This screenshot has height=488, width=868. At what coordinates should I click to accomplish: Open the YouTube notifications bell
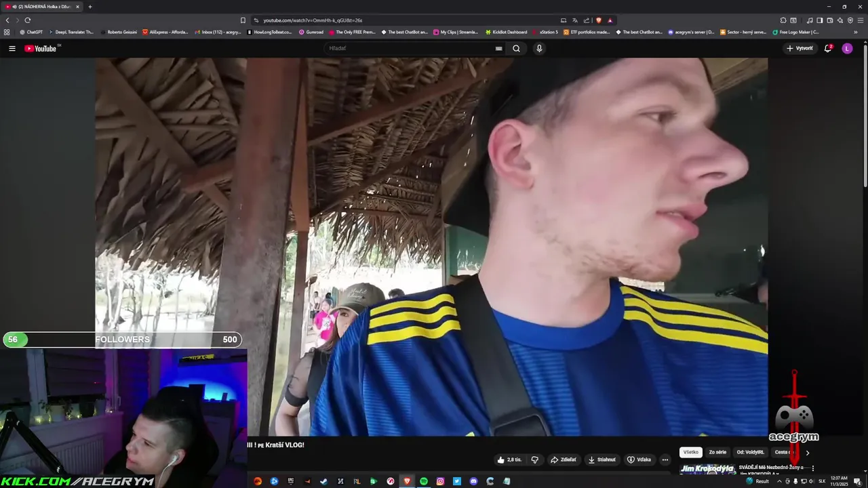(828, 48)
